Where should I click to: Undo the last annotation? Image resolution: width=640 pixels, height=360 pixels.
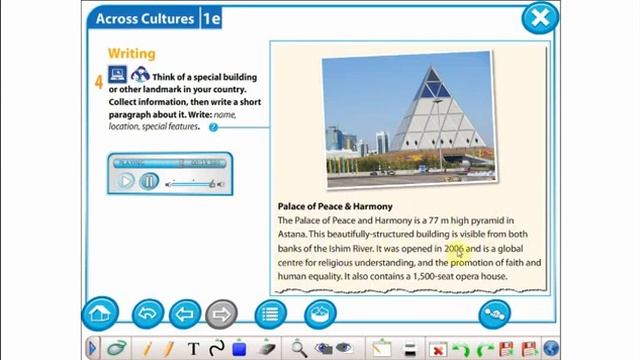pyautogui.click(x=462, y=350)
